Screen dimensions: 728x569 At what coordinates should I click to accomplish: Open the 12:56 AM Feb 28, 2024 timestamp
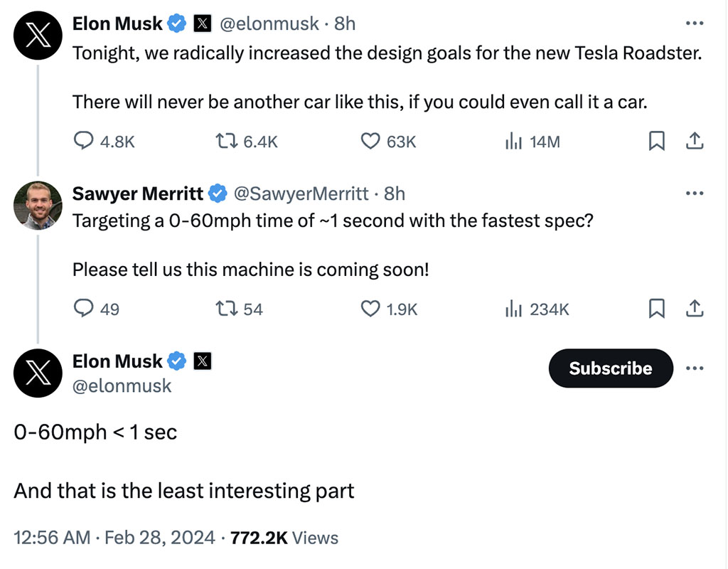coord(114,538)
